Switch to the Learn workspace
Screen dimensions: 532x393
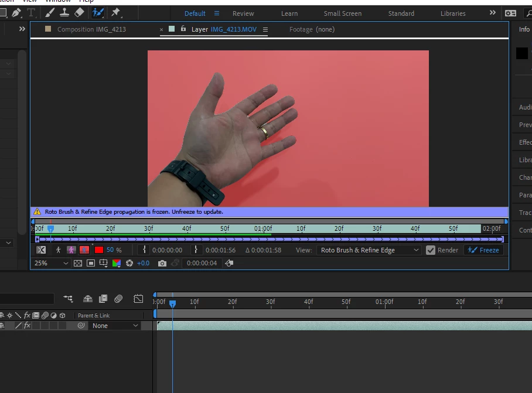[x=289, y=13]
